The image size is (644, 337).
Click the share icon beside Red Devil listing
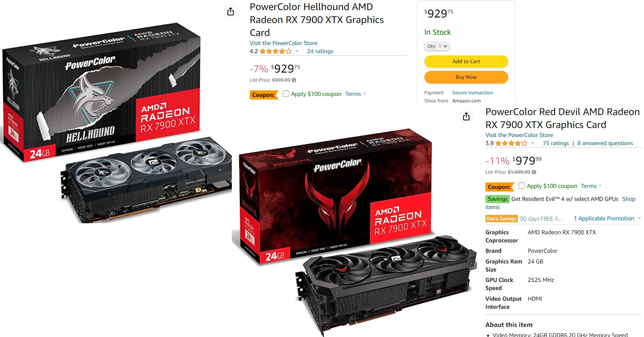(466, 116)
